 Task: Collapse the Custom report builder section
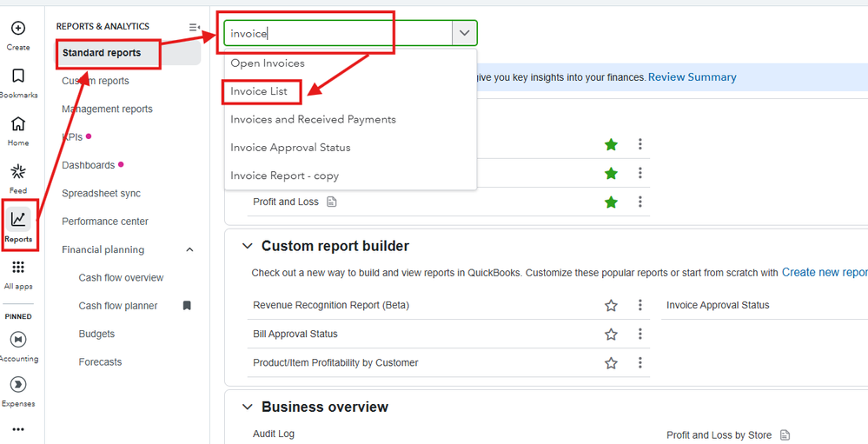(247, 246)
